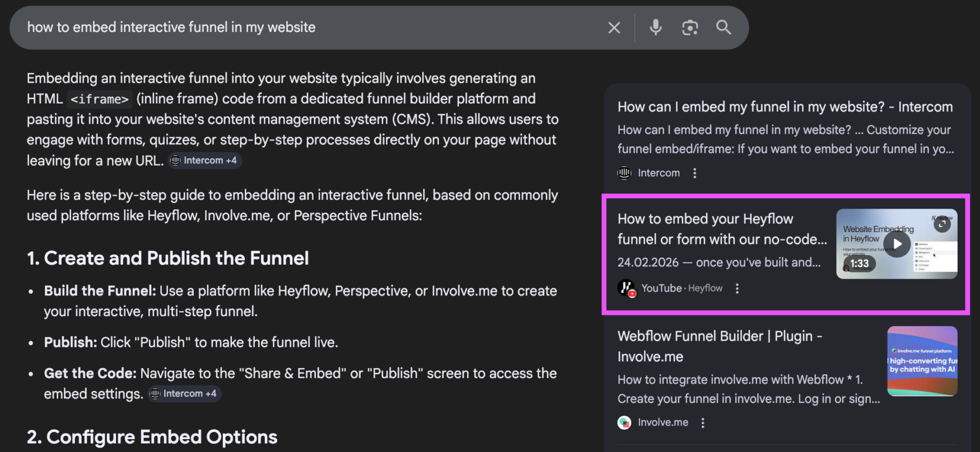Click the Intercom +4 citation chip after intro paragraph

(204, 161)
